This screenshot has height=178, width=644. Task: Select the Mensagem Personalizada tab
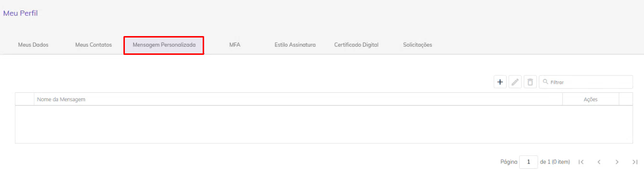[164, 45]
